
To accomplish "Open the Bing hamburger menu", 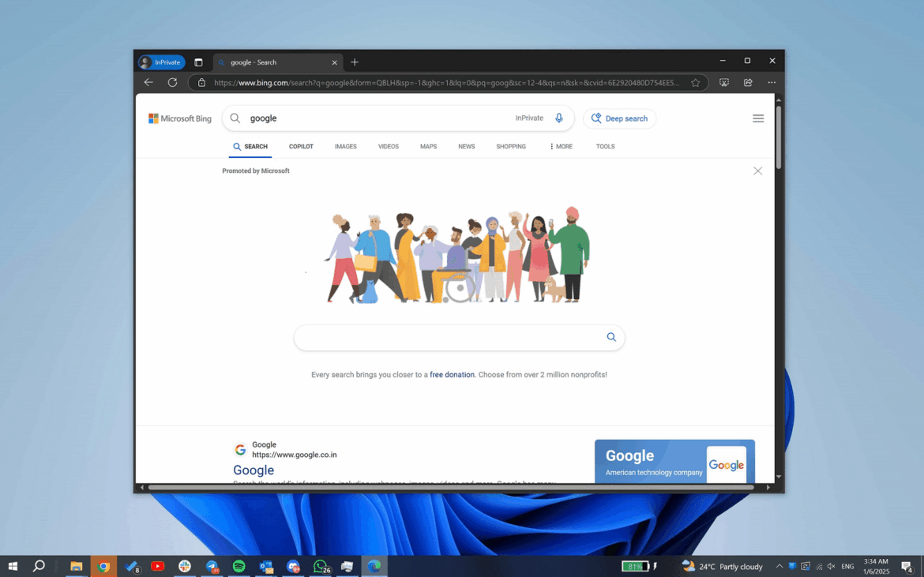I will point(757,118).
